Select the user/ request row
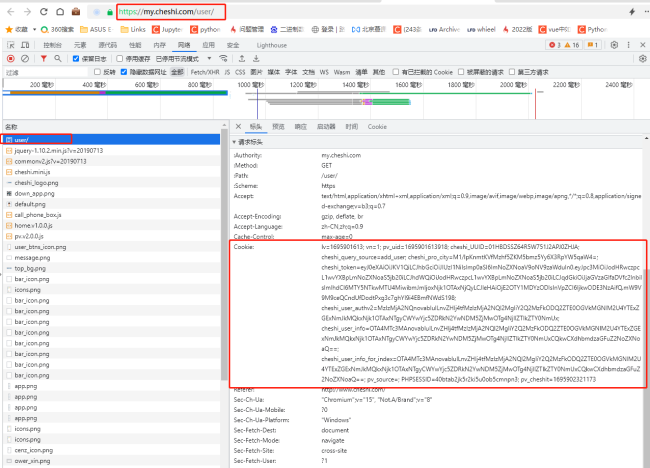650x468 pixels. [x=111, y=140]
